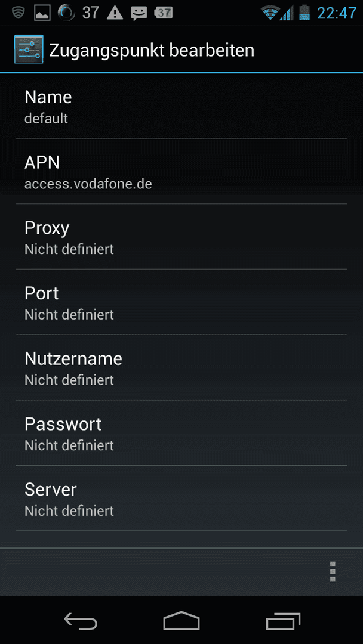The height and width of the screenshot is (644, 363).
Task: Open the Server setting
Action: 181,498
